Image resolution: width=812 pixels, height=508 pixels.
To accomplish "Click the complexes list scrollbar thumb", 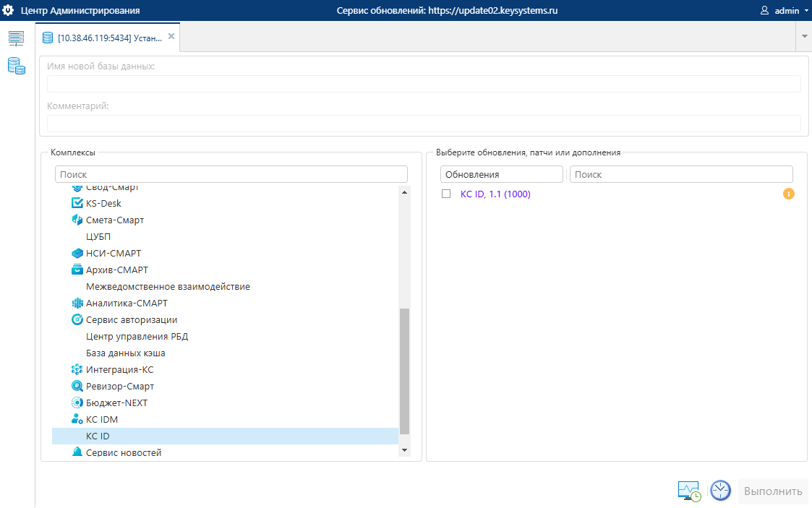I will (404, 371).
